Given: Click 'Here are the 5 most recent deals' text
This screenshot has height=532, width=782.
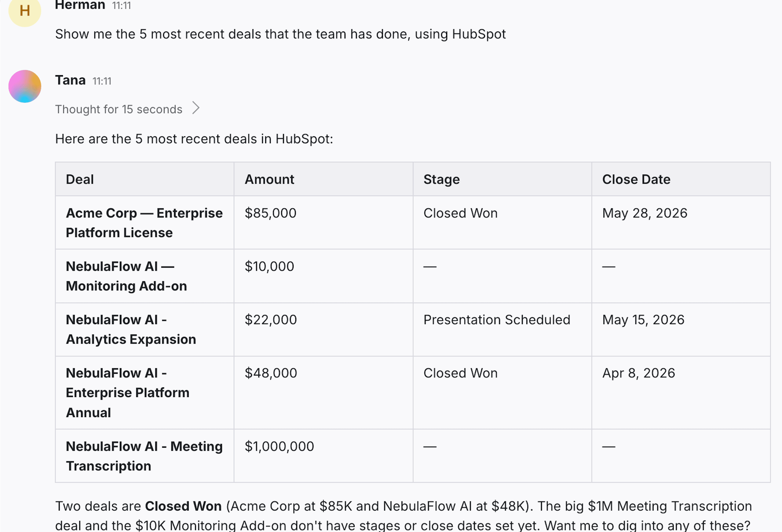Looking at the screenshot, I should coord(194,139).
